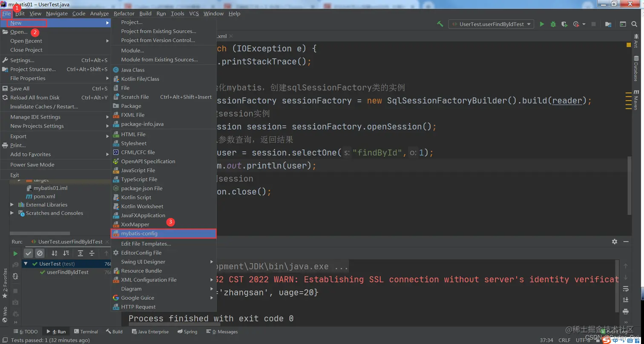
Task: Click the yellow code inspection indicator
Action: pyautogui.click(x=628, y=44)
